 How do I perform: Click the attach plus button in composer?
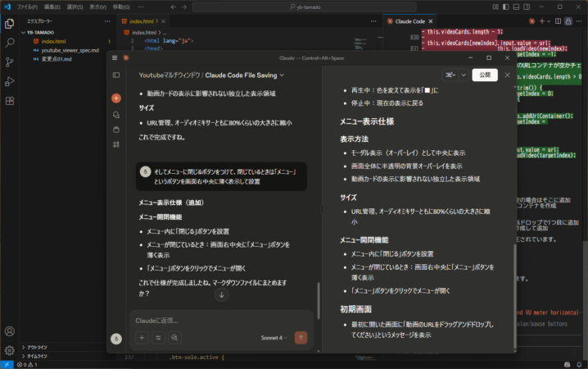(142, 338)
